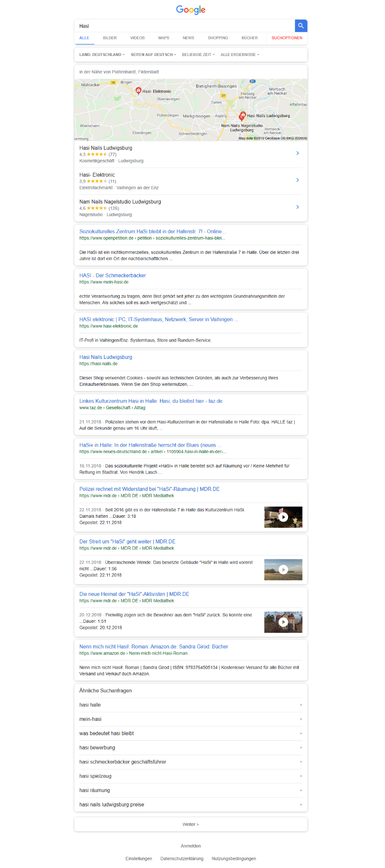This screenshot has width=385, height=868.
Task: Click the 'hasi räumung' related search
Action: click(x=95, y=790)
